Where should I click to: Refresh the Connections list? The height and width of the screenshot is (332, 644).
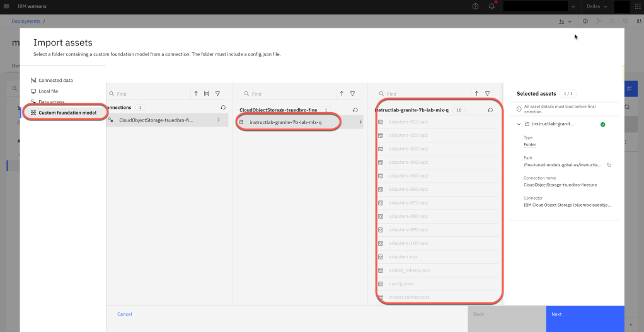(222, 108)
